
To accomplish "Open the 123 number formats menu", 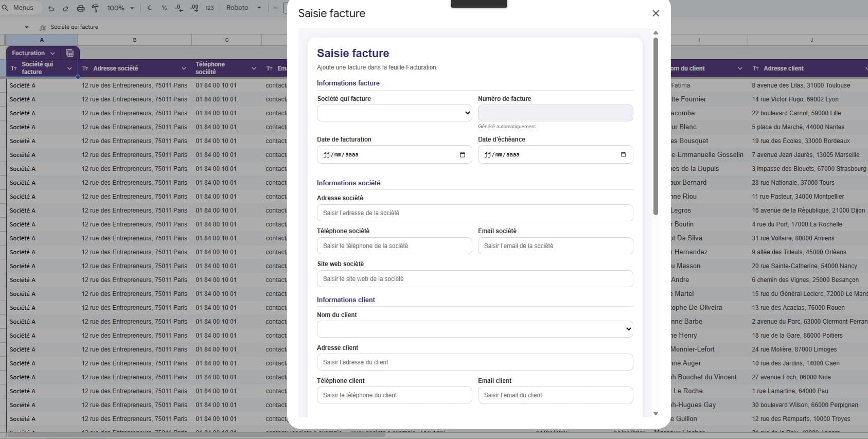I will coord(209,8).
